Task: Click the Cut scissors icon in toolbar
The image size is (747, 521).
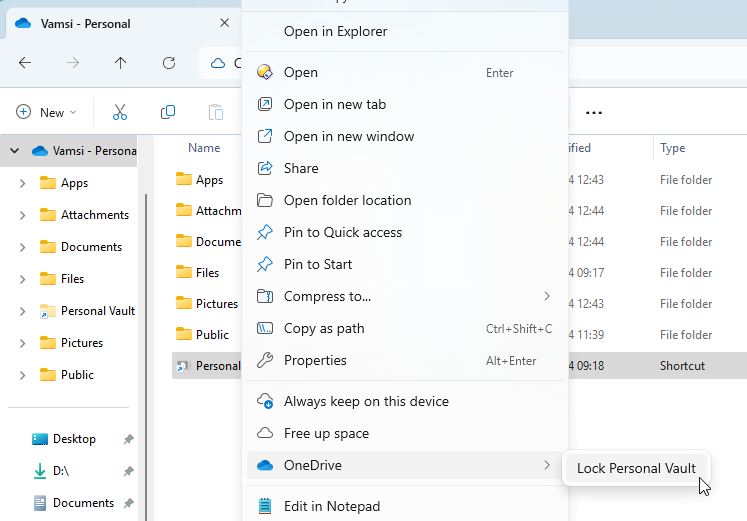Action: (x=120, y=112)
